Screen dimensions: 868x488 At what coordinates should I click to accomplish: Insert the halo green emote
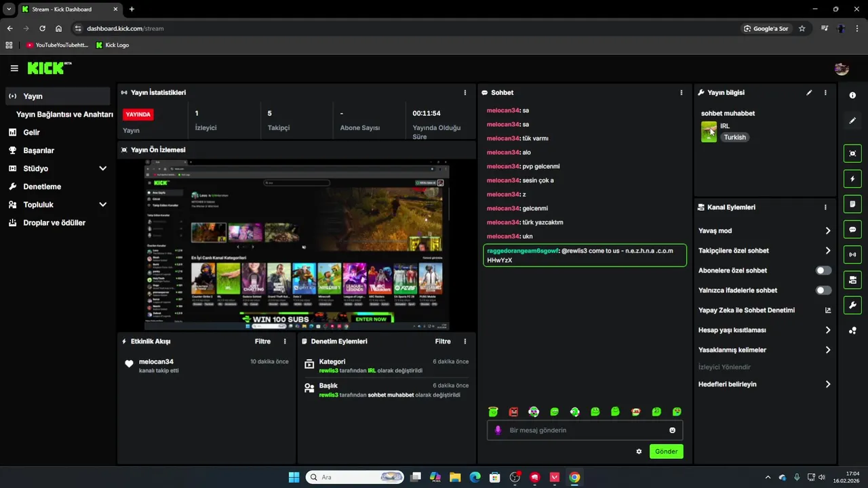(x=494, y=411)
